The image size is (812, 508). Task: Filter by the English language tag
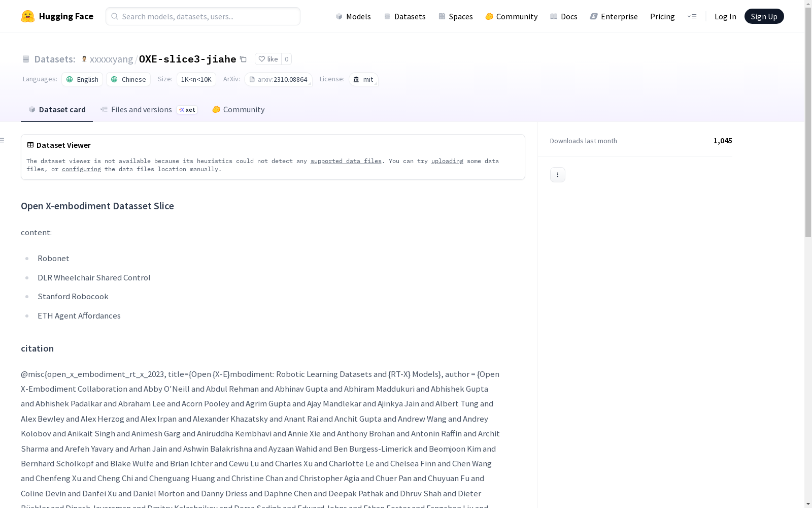82,79
